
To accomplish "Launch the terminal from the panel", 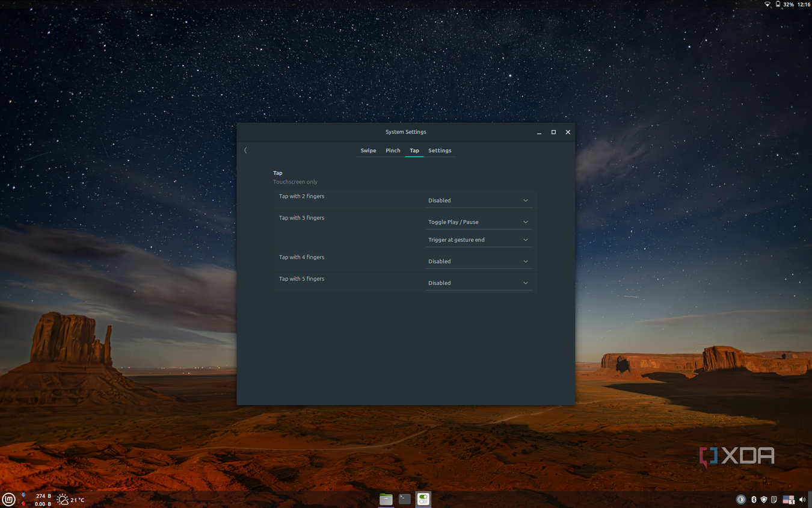I will pos(405,499).
